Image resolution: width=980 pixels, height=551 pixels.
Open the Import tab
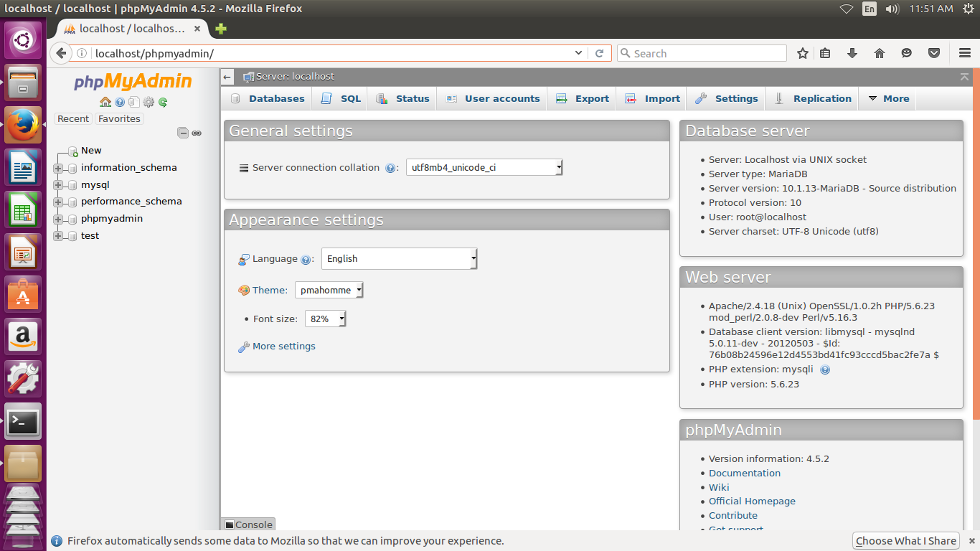[x=652, y=99]
